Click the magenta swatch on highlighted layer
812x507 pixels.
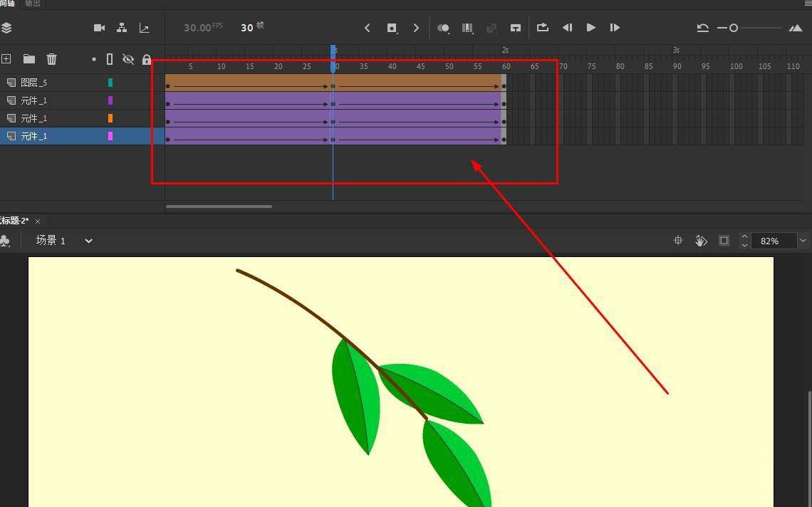point(110,136)
